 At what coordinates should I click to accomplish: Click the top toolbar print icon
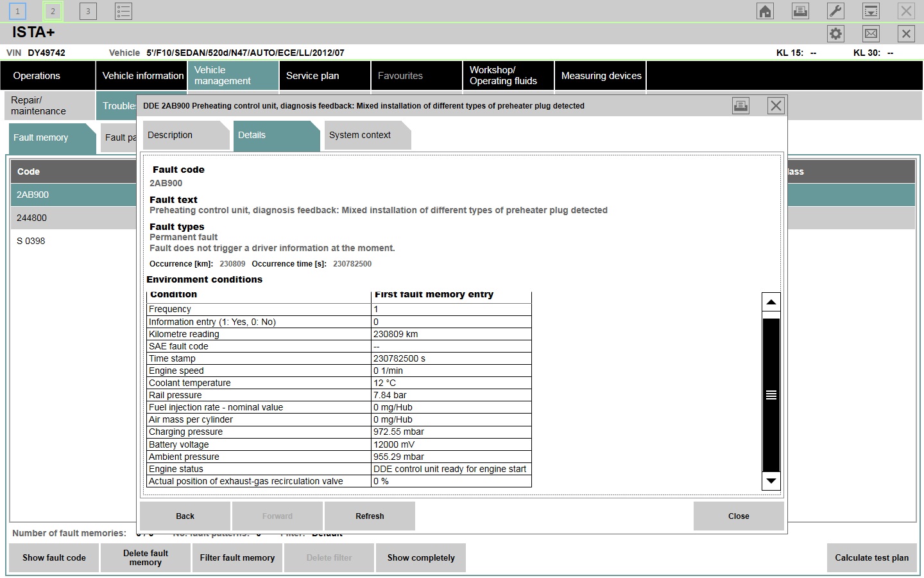pyautogui.click(x=800, y=11)
